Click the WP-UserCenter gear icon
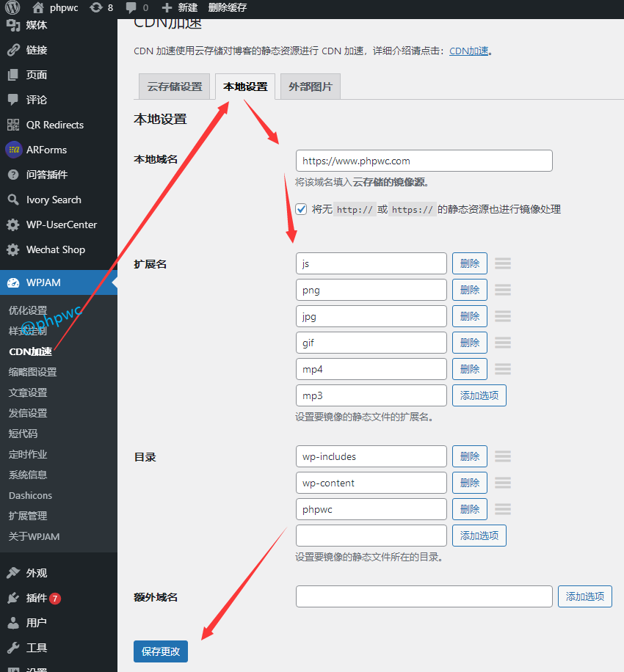The image size is (624, 672). 13,224
